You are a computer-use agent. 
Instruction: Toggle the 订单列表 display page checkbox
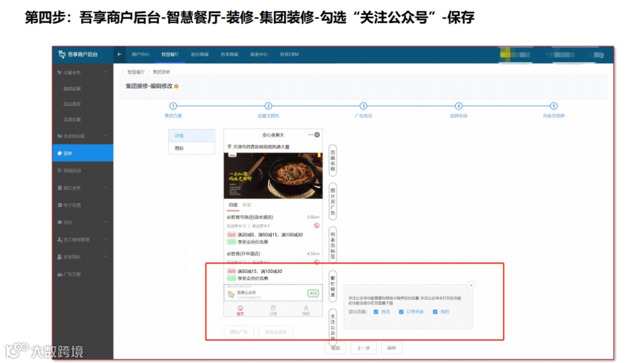[401, 312]
